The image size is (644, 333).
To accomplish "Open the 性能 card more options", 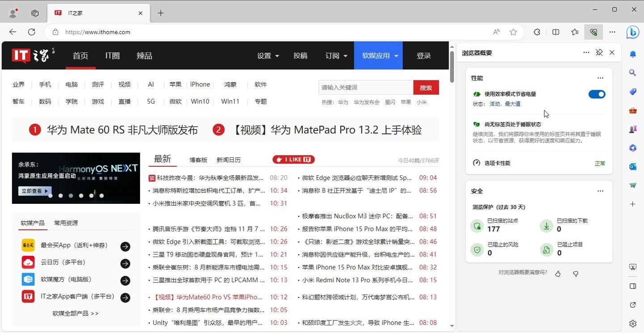I will click(x=601, y=78).
